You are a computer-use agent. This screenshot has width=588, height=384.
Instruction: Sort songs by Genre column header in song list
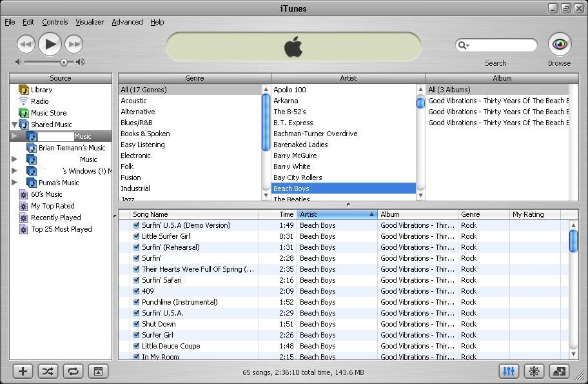pos(484,214)
